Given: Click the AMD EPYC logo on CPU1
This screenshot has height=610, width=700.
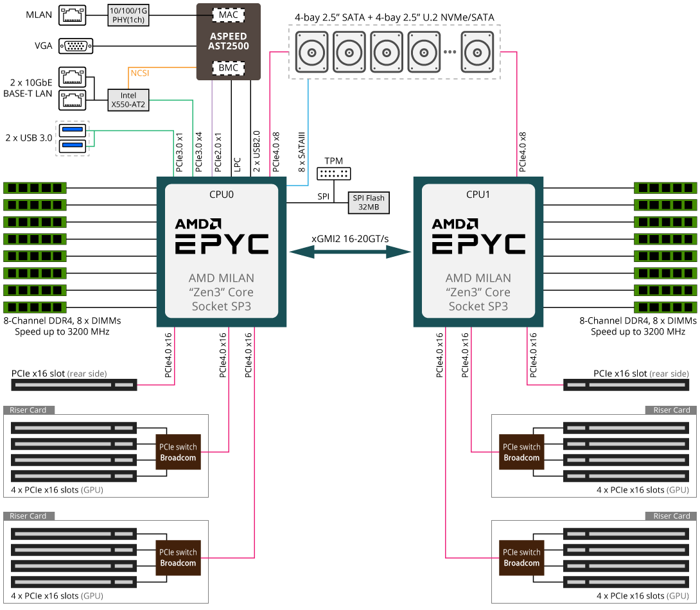Looking at the screenshot, I should tap(478, 236).
